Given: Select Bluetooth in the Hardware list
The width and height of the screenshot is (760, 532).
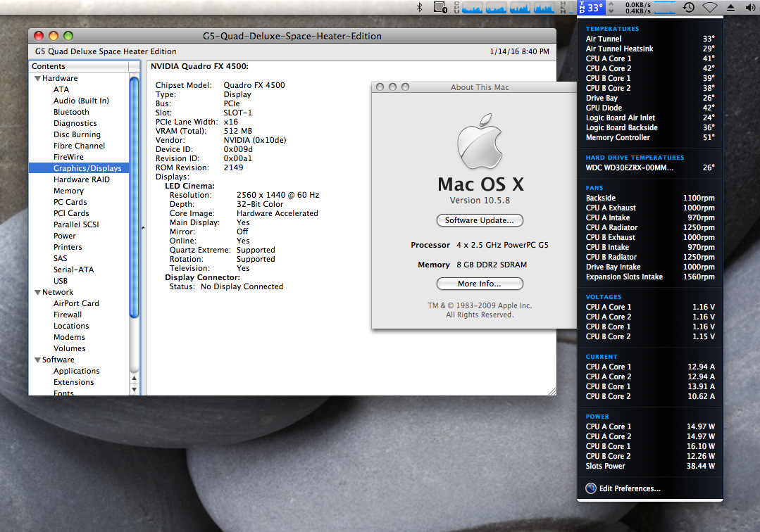Looking at the screenshot, I should (x=71, y=112).
